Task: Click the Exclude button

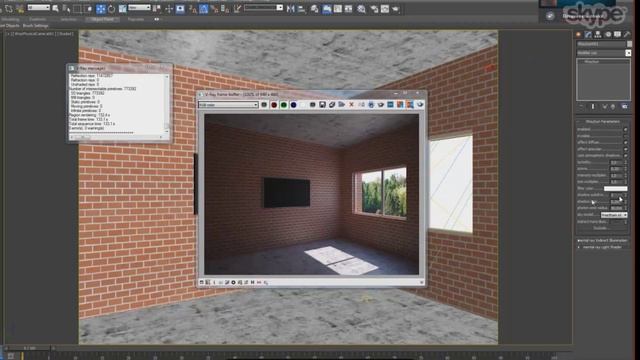Action: [x=601, y=228]
